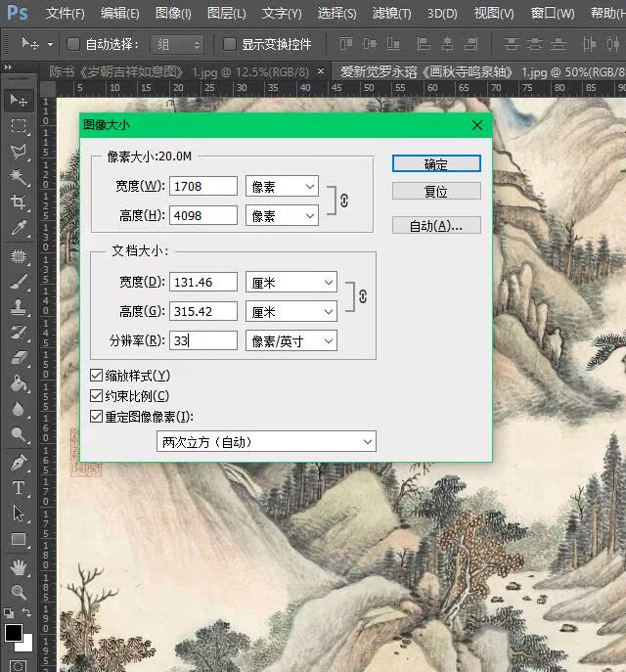Select the Clone Stamp tool
Screen dimensions: 626x672
pyautogui.click(x=19, y=307)
